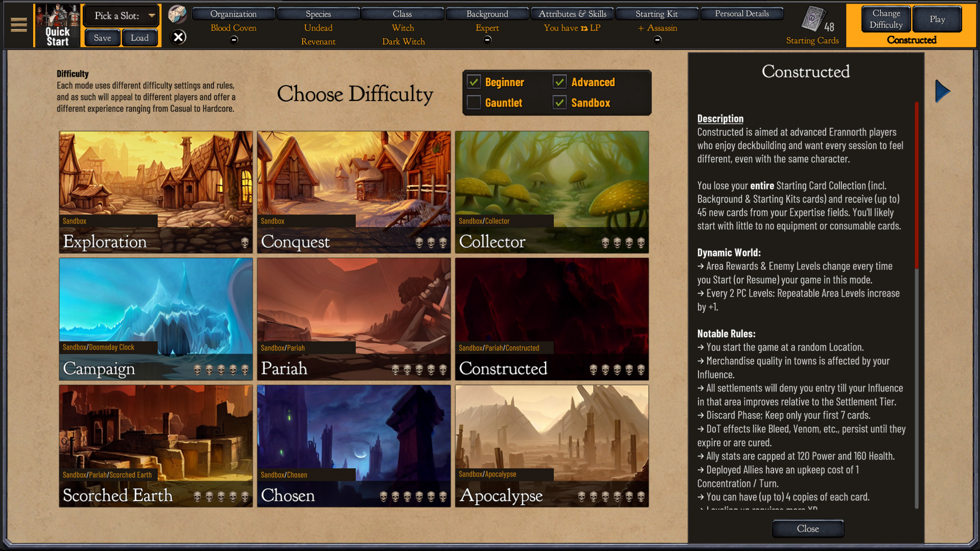Toggle the Sandbox filter checkbox
The height and width of the screenshot is (551, 980).
tap(559, 103)
